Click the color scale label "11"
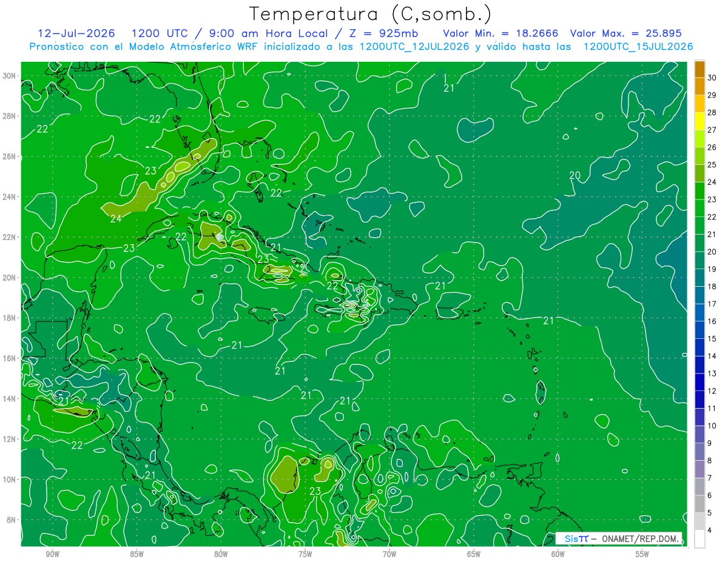Screen dimensions: 728x562 click(x=712, y=409)
